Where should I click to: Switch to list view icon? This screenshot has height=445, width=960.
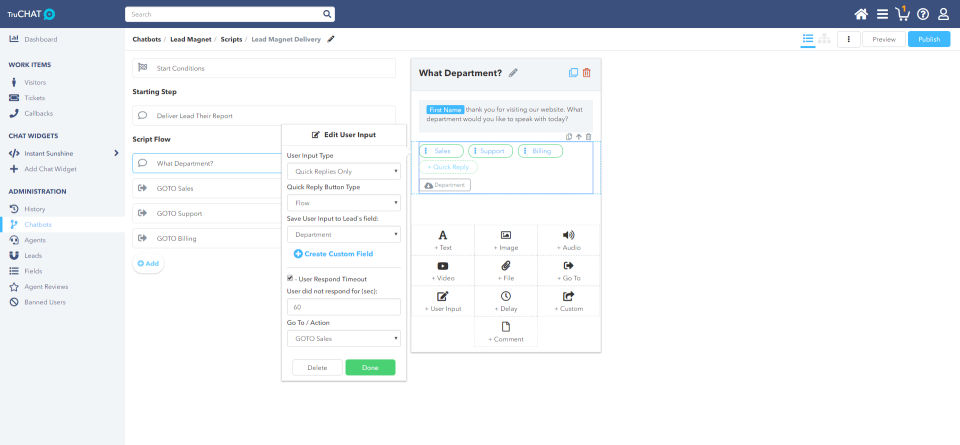click(x=808, y=39)
